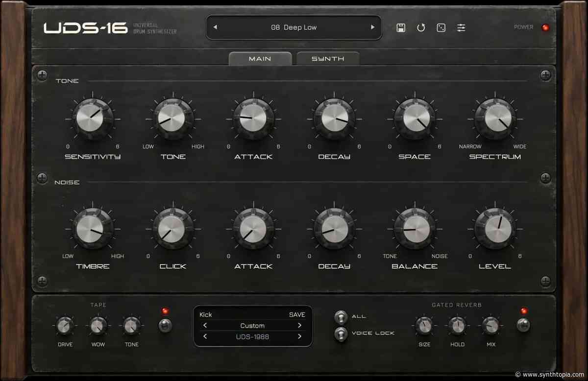Click the TAPE section's small TONE knob
Image resolution: width=588 pixels, height=381 pixels.
pos(131,325)
